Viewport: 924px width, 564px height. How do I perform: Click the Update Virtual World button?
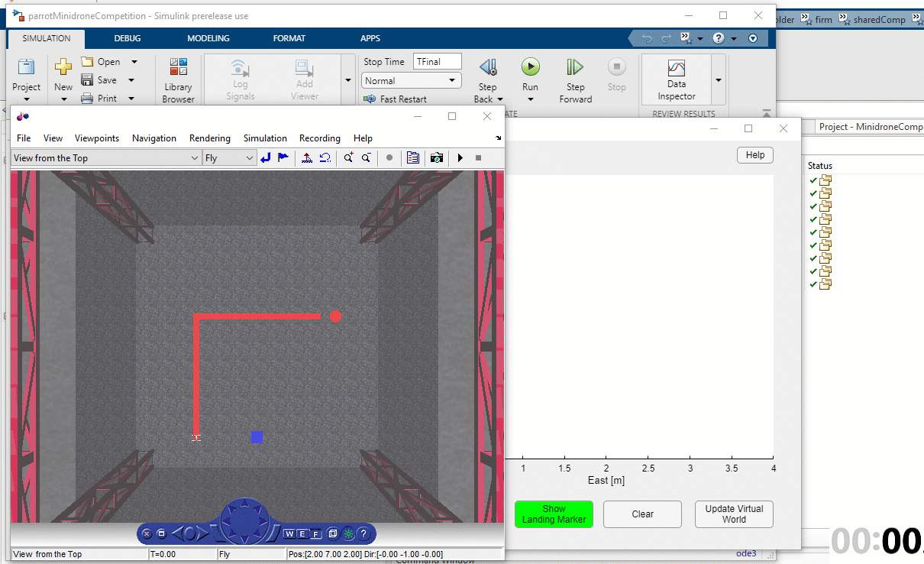point(734,514)
